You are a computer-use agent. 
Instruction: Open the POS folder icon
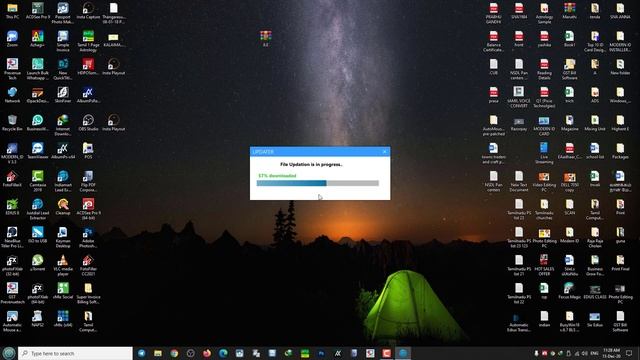point(88,151)
